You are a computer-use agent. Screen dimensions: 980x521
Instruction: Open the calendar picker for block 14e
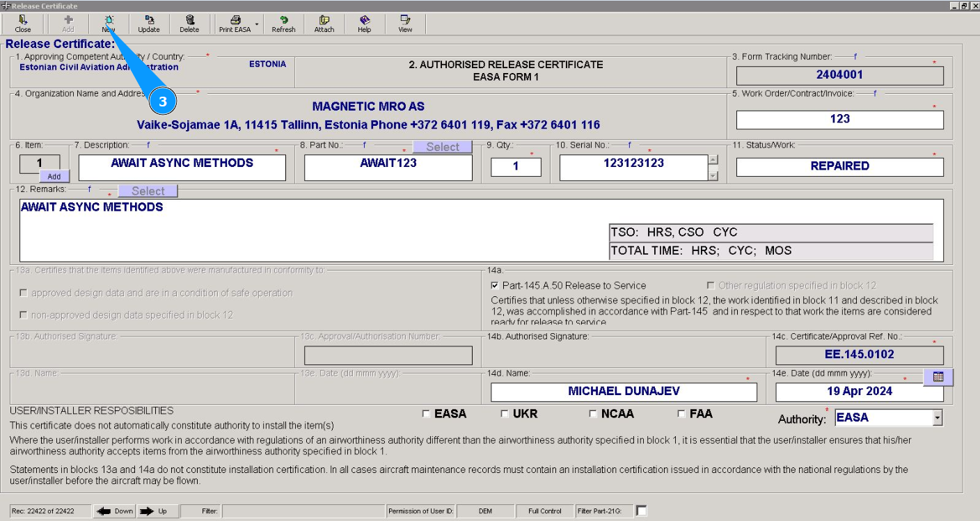click(x=938, y=376)
